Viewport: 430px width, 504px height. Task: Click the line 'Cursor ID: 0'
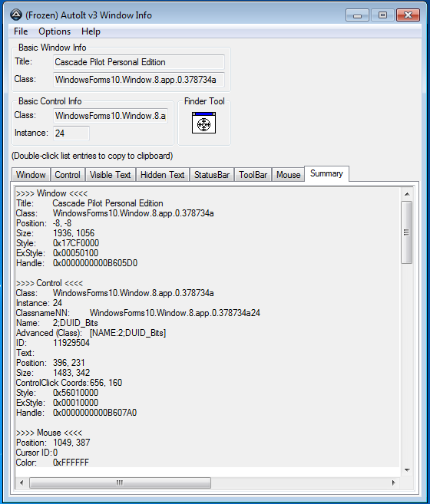pyautogui.click(x=37, y=453)
